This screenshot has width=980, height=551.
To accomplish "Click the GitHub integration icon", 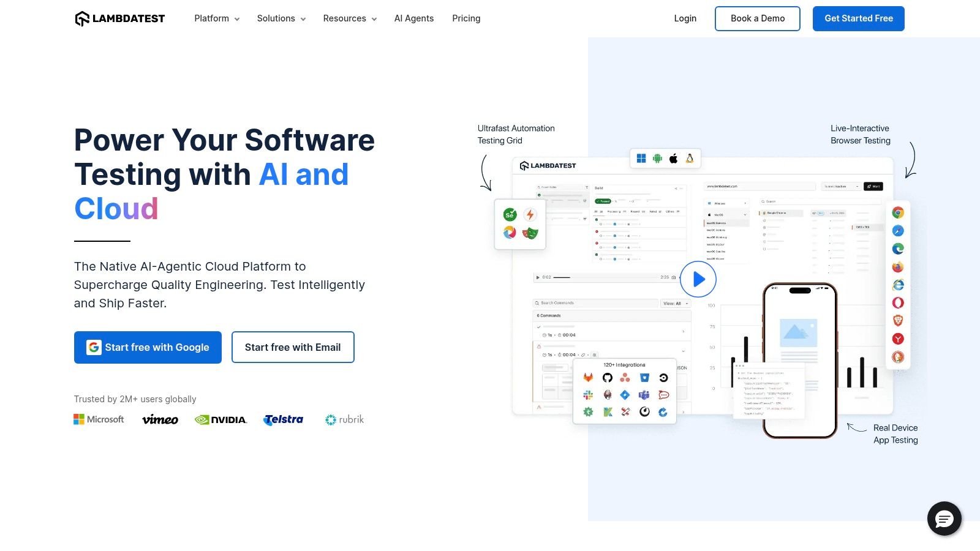I will coord(608,378).
